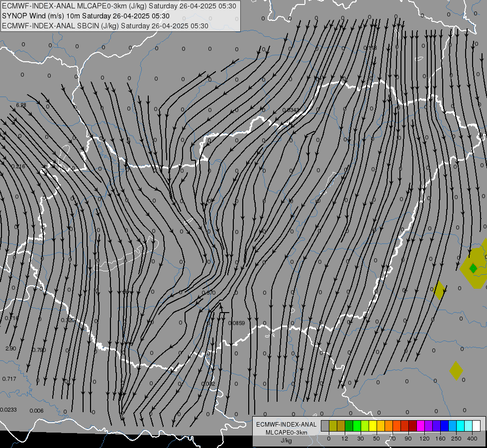The height and width of the screenshot is (448, 487).
Task: Click the small green diamond CAPE cell
Action: tap(473, 268)
